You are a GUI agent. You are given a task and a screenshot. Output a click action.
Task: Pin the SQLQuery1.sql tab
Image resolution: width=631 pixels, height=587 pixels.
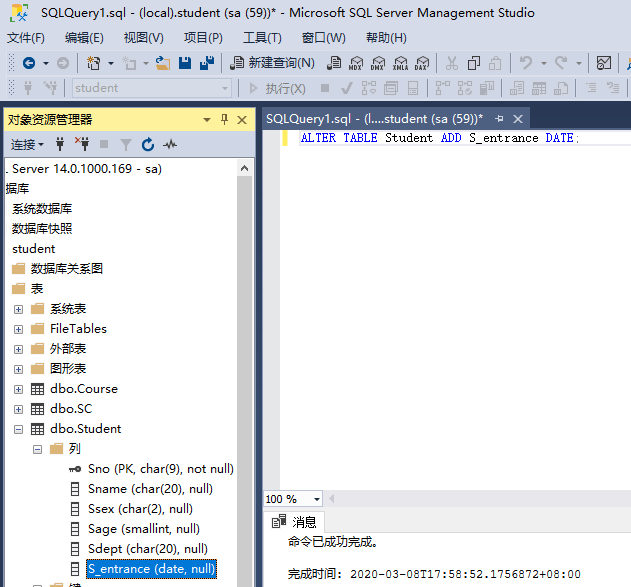[x=499, y=119]
